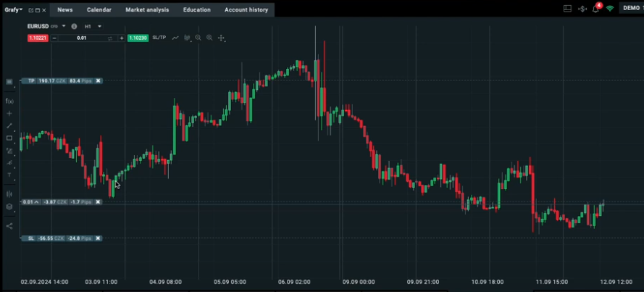Click the 06.09 02:00 time axis label
Image resolution: width=644 pixels, height=292 pixels.
coord(294,282)
